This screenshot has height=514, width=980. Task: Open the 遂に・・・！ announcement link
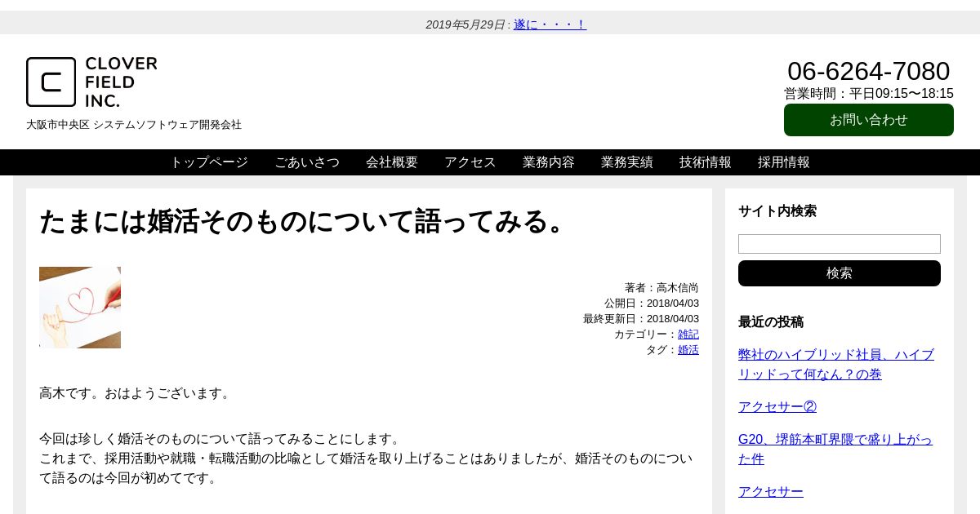click(550, 24)
